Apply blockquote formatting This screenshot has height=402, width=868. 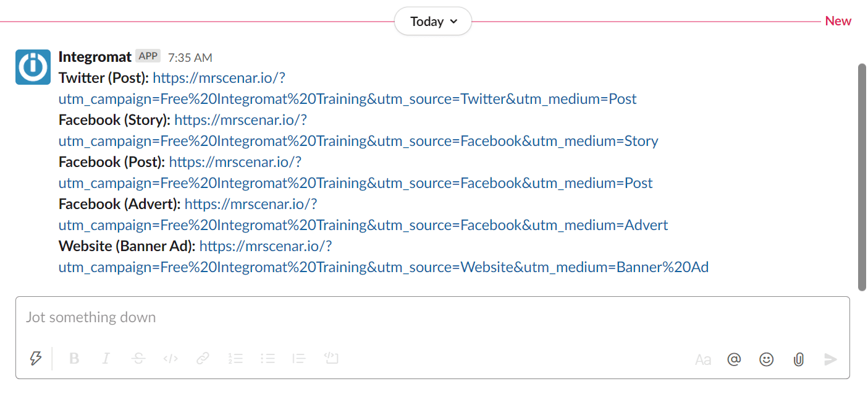300,359
